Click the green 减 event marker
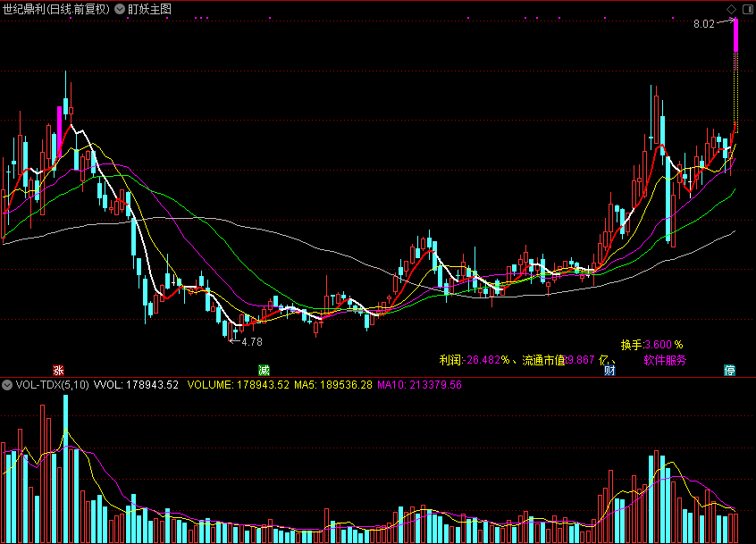 pos(264,370)
